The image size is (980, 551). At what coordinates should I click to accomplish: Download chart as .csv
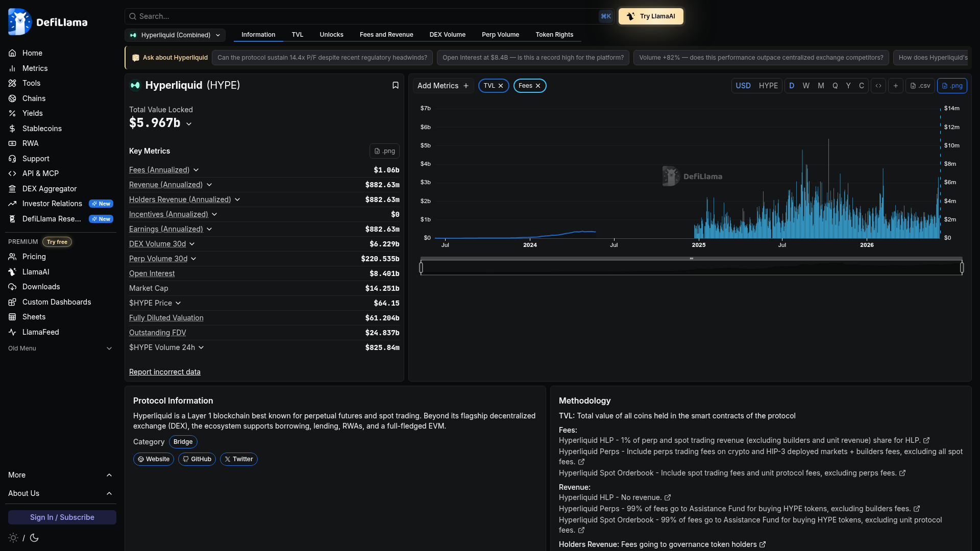click(920, 86)
